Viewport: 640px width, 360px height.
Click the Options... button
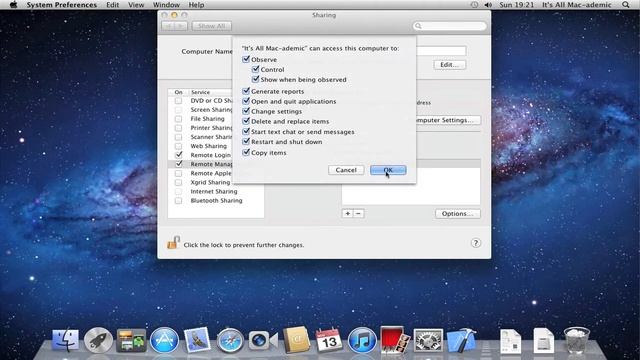tap(458, 213)
